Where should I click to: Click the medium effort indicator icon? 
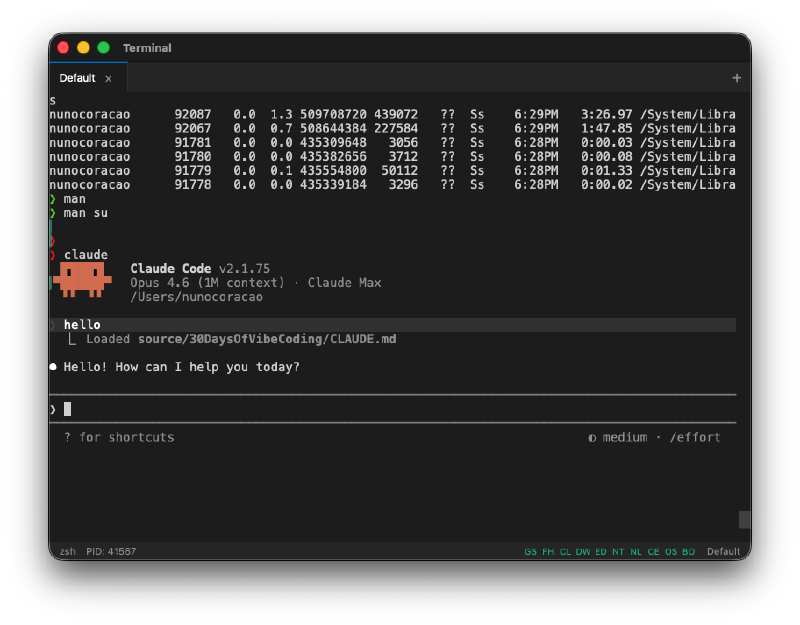click(592, 438)
